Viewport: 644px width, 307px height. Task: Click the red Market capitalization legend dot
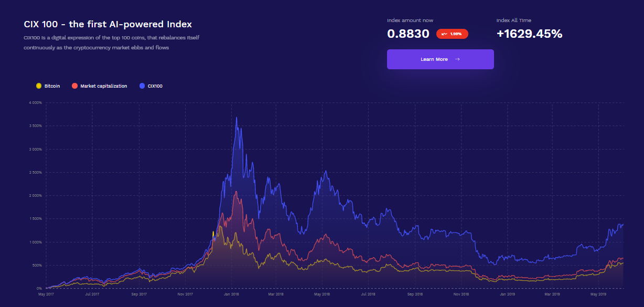[75, 86]
